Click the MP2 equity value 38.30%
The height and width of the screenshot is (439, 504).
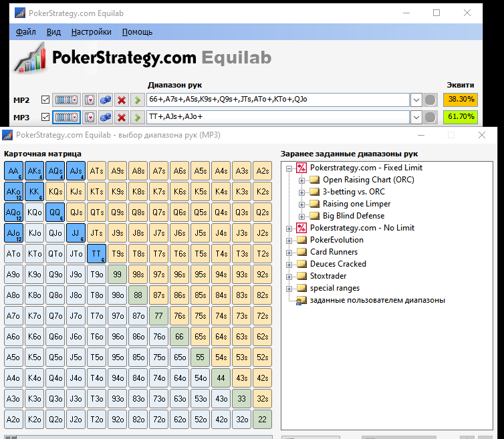pyautogui.click(x=461, y=100)
